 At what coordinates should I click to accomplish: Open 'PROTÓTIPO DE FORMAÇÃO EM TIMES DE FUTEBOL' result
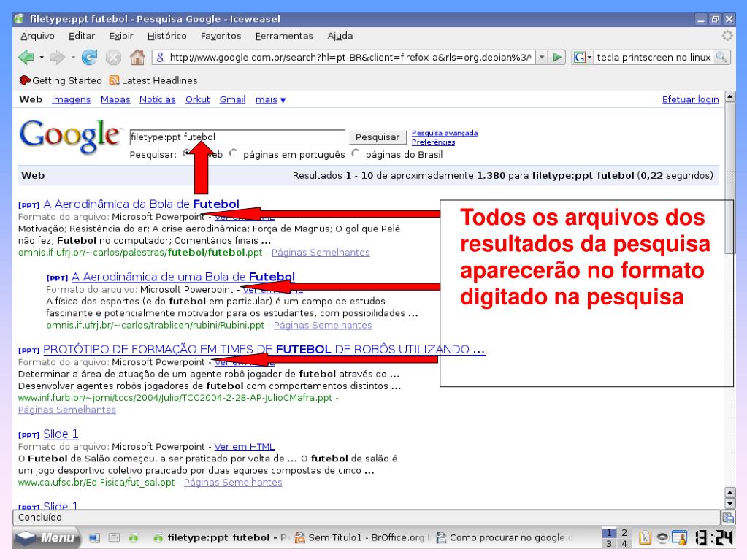coord(264,350)
